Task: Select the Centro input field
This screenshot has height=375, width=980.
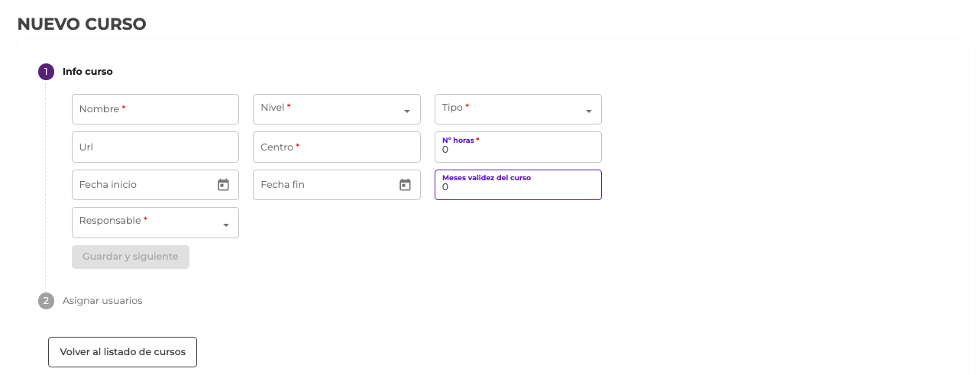Action: click(336, 147)
